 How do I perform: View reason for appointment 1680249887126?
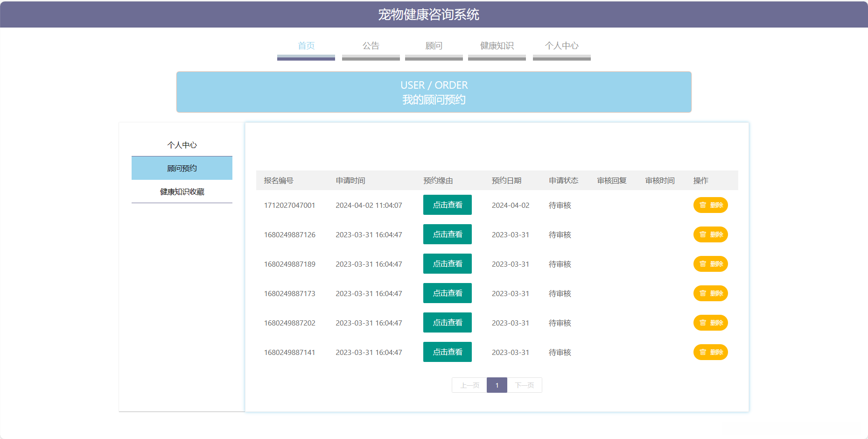[x=448, y=234]
